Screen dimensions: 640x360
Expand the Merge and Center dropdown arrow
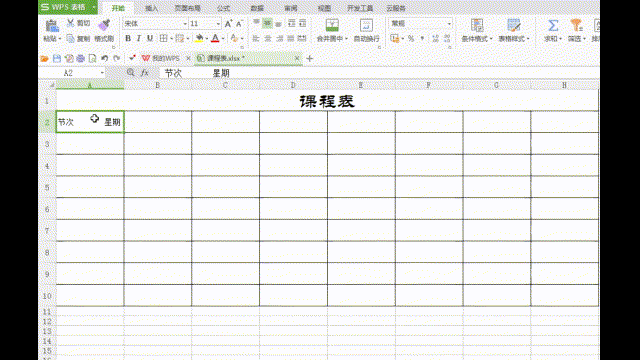point(346,39)
